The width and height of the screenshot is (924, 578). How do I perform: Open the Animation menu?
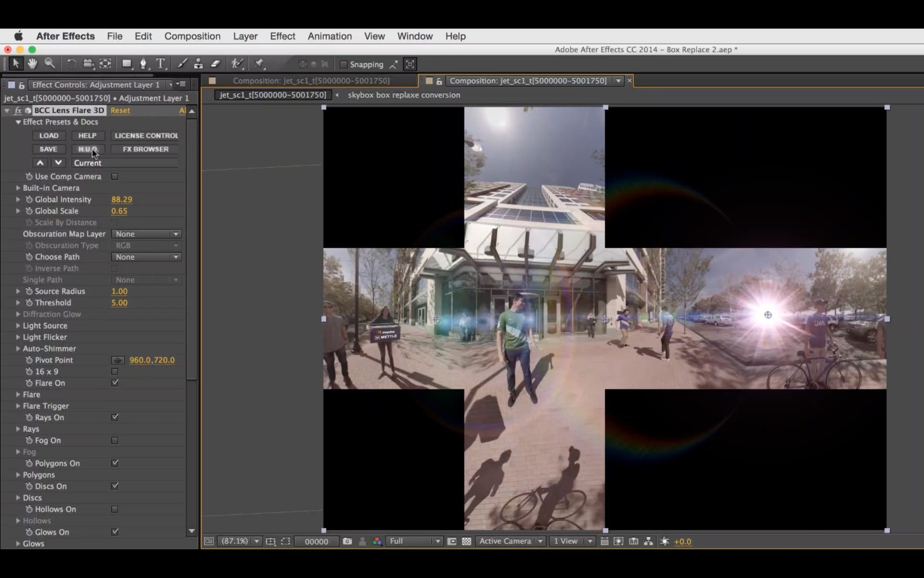coord(330,36)
